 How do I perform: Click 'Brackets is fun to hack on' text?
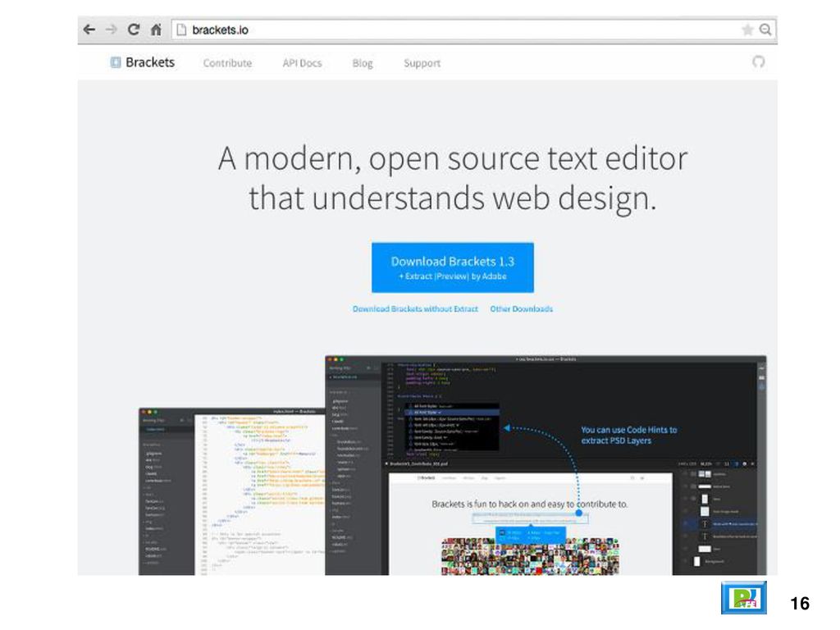point(529,504)
